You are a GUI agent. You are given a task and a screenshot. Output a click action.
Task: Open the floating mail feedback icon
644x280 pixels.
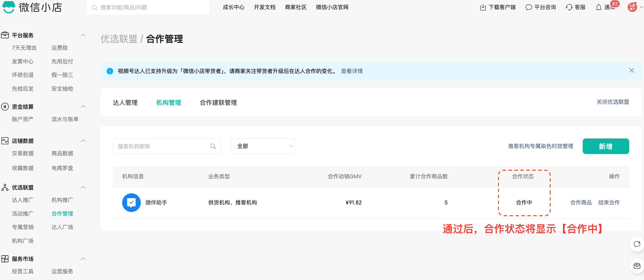[637, 266]
